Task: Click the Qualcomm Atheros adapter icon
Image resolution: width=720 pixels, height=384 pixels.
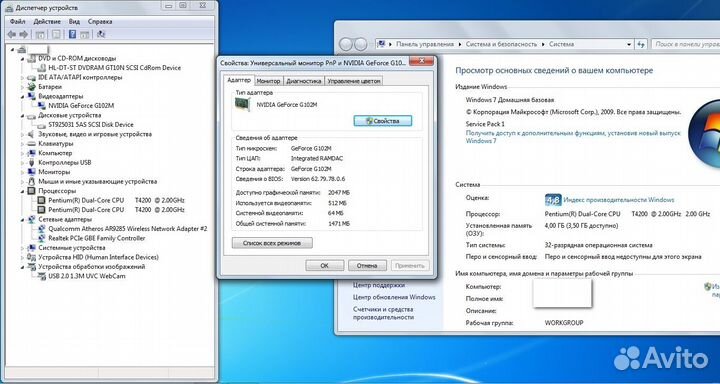Action: tap(41, 229)
